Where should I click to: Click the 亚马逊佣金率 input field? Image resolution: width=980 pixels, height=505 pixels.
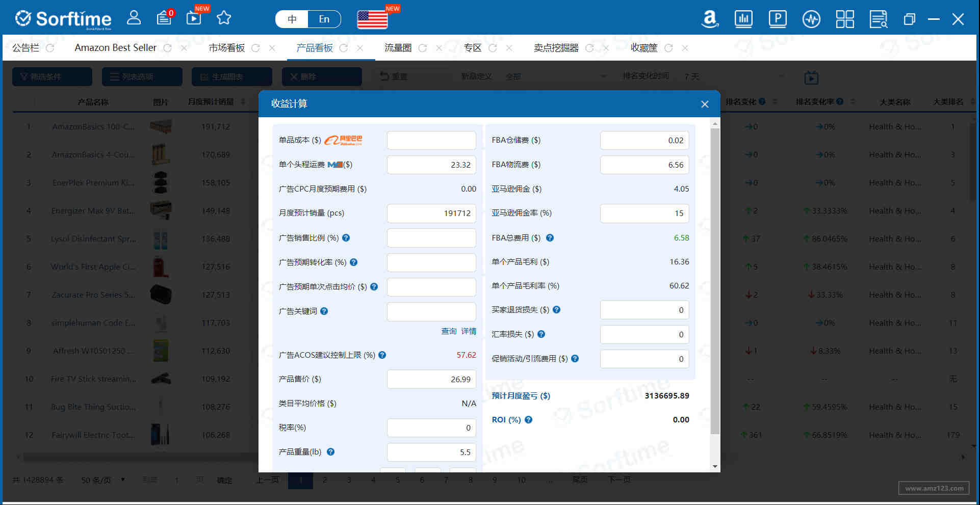pos(644,213)
